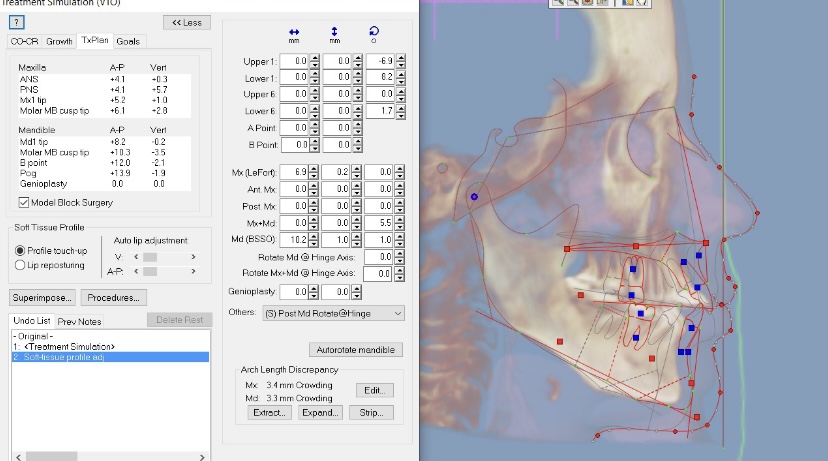The image size is (828, 461).
Task: Open help with the question mark button
Action: coord(16,22)
